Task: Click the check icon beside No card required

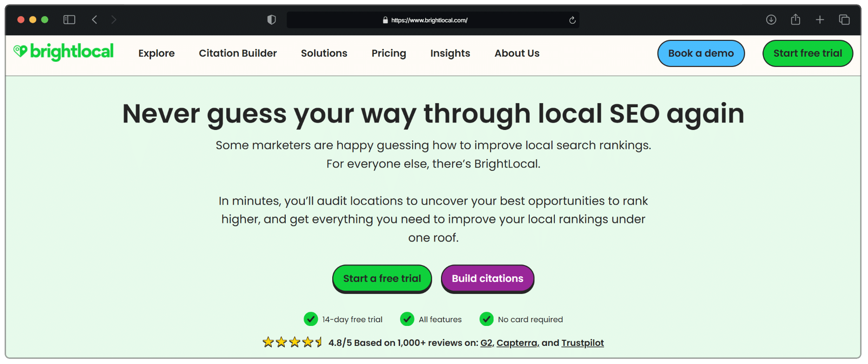Action: [x=487, y=319]
